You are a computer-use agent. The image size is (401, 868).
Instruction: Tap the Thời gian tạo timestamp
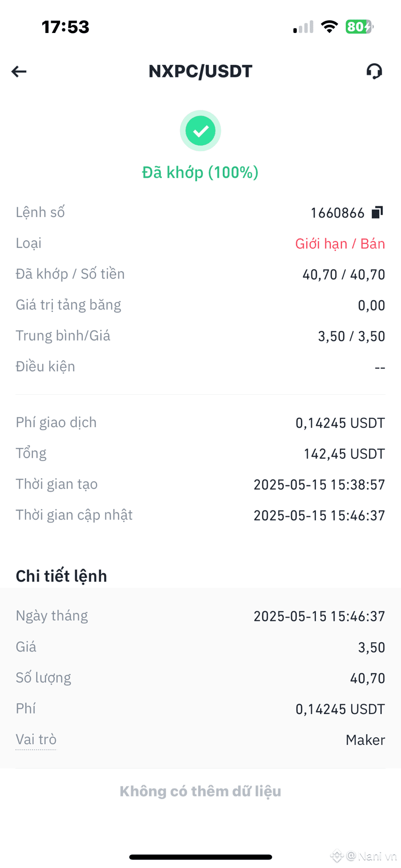click(x=319, y=485)
